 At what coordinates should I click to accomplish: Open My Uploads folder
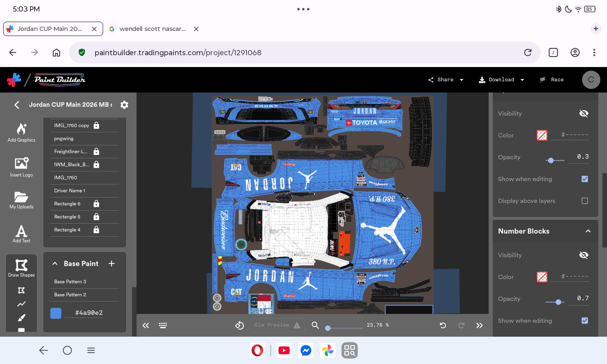(x=21, y=200)
